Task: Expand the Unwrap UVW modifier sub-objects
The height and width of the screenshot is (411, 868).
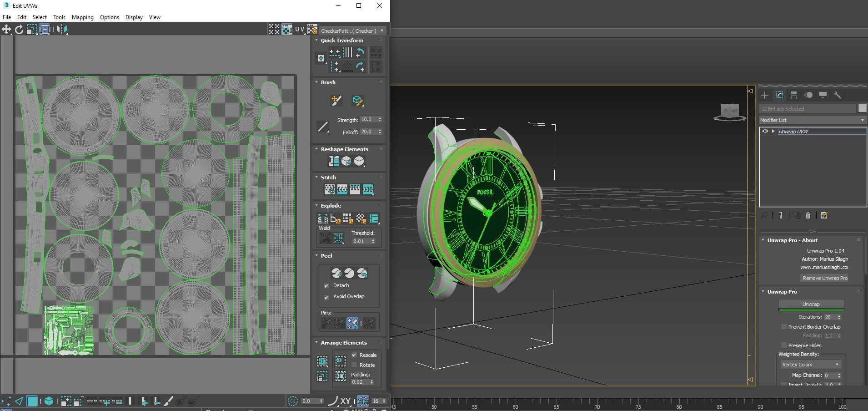Action: [773, 132]
